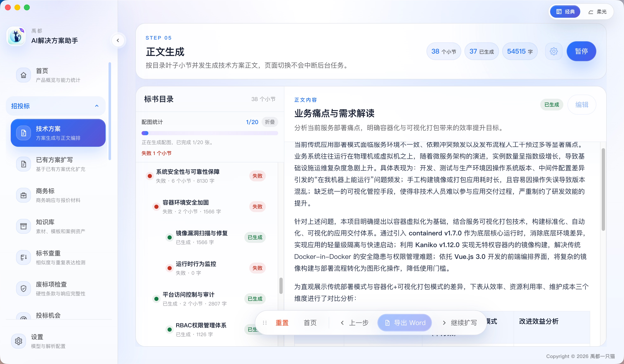This screenshot has height=364, width=624.
Task: Click the briefcase icon for 商务标
Action: pyautogui.click(x=24, y=195)
